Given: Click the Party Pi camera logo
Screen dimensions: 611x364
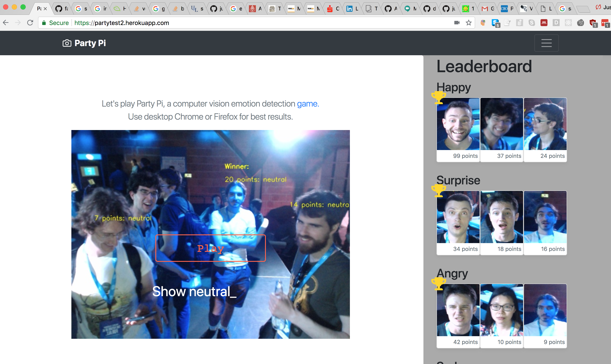Looking at the screenshot, I should click(x=67, y=43).
